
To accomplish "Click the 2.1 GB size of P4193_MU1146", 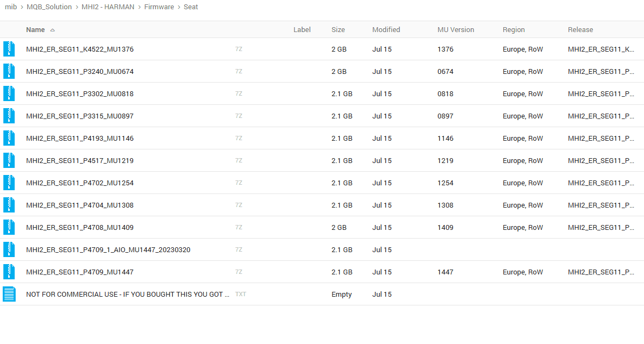I will [342, 139].
